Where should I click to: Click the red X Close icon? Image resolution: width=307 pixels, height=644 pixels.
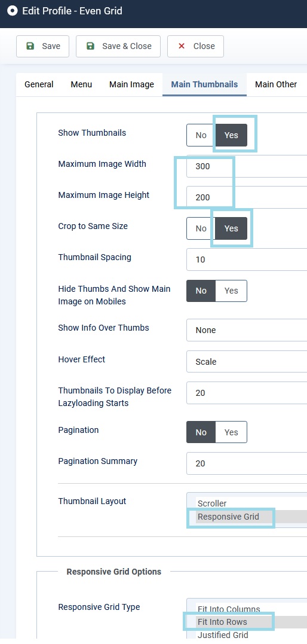pos(182,46)
